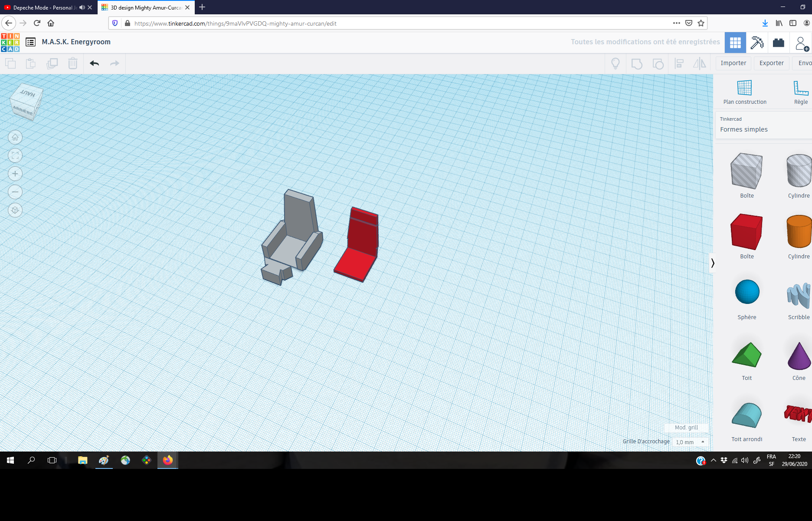The image size is (812, 521).
Task: Click the Mod. grill button
Action: (686, 428)
